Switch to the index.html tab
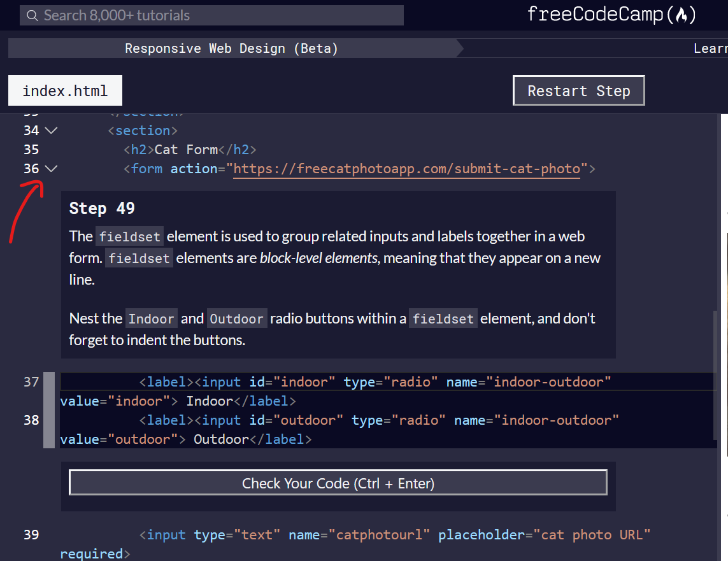 point(64,90)
